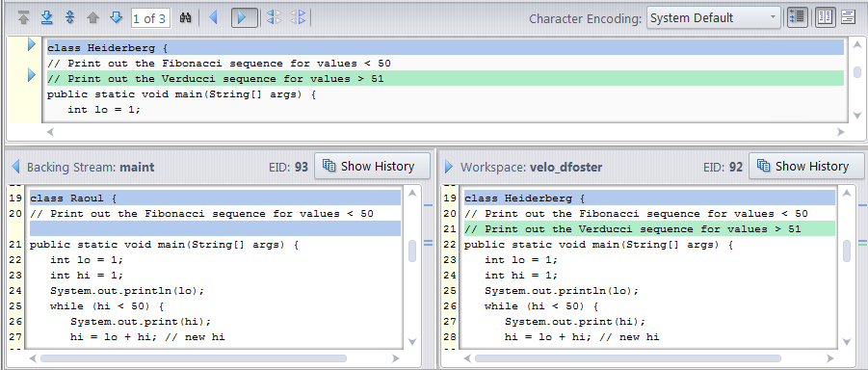868x370 pixels.
Task: Click arrow beside the Verducci comment line
Action: [x=32, y=75]
